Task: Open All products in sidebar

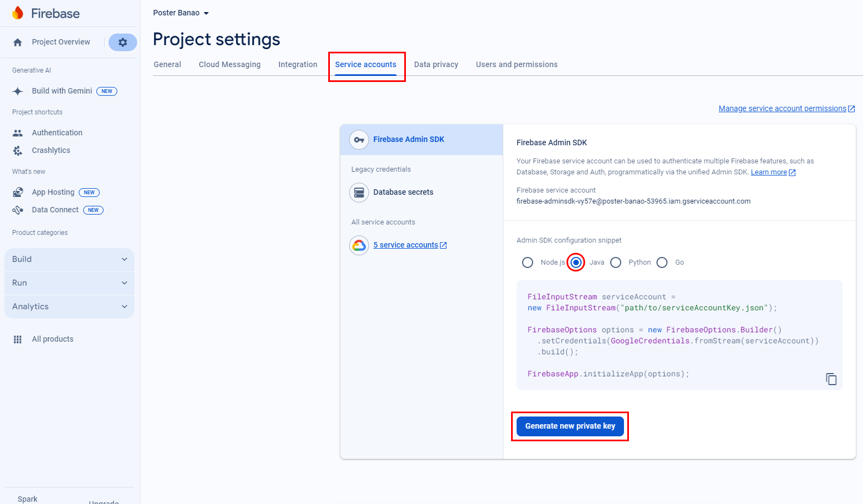Action: point(52,339)
